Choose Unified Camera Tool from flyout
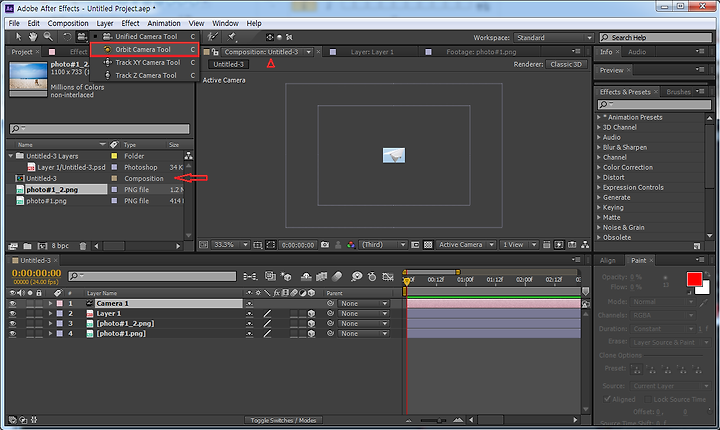Viewport: 720px width, 430px height. point(144,36)
